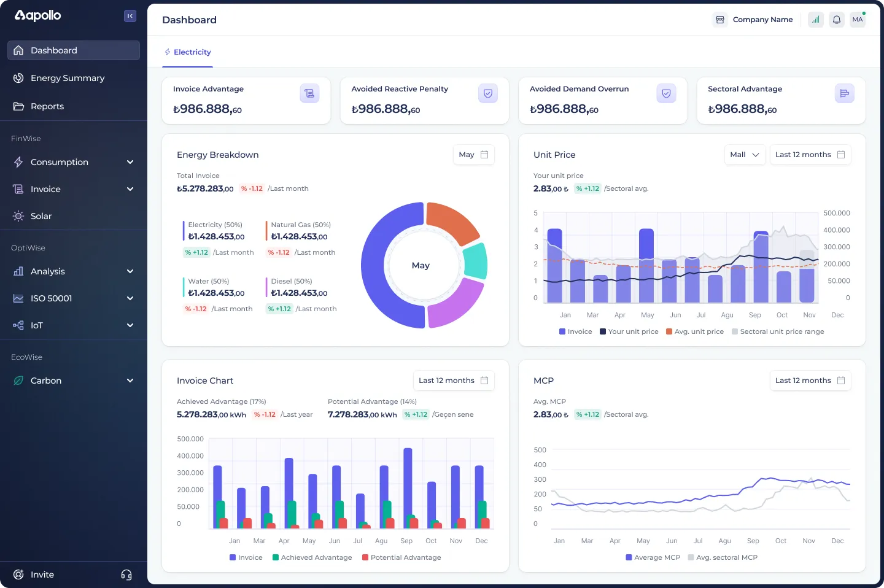Screen dimensions: 884x588
Task: Expand the Carbon sidebar section
Action: pyautogui.click(x=130, y=381)
